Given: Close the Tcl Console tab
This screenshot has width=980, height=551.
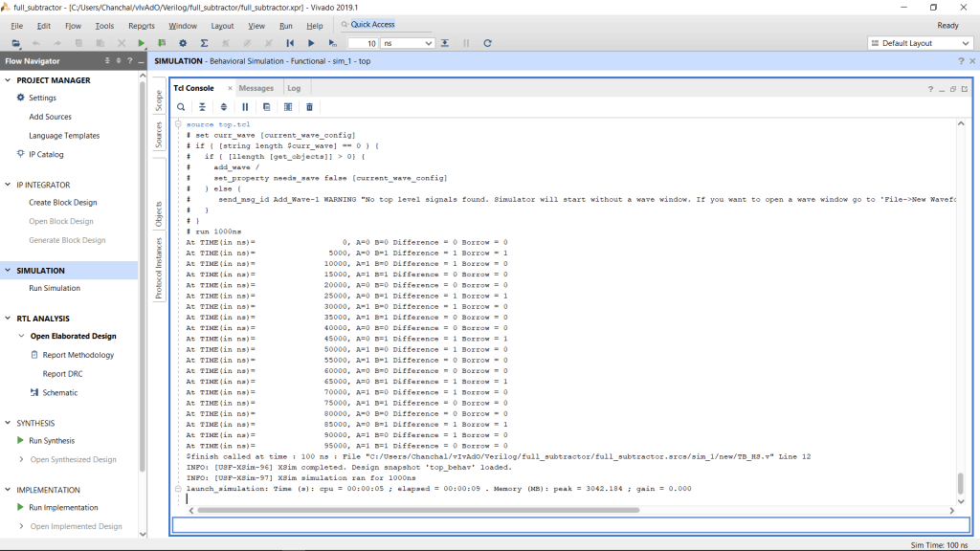Looking at the screenshot, I should point(230,88).
